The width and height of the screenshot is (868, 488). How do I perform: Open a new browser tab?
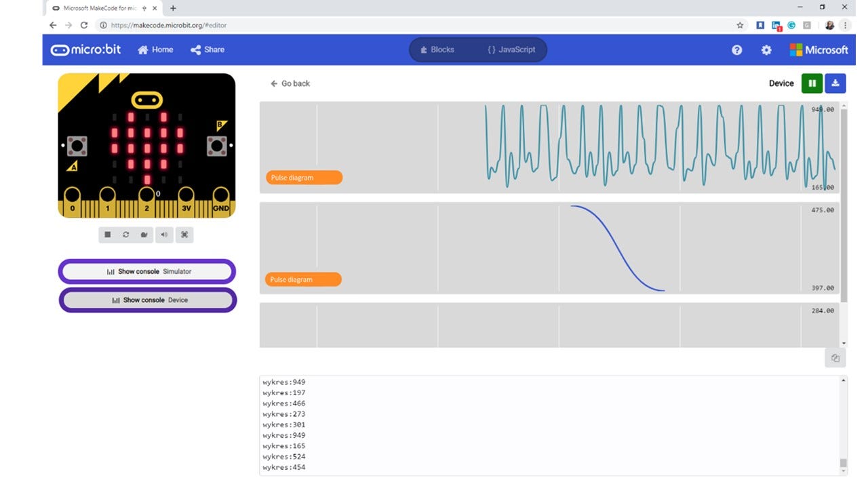click(173, 8)
